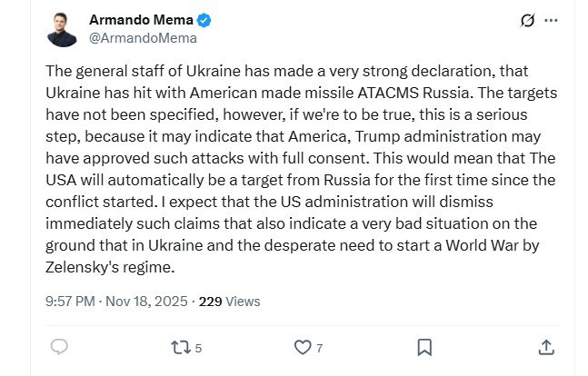Screen dimensions: 588x376
Task: Open Armando Mema's profile picture
Action: tap(62, 29)
